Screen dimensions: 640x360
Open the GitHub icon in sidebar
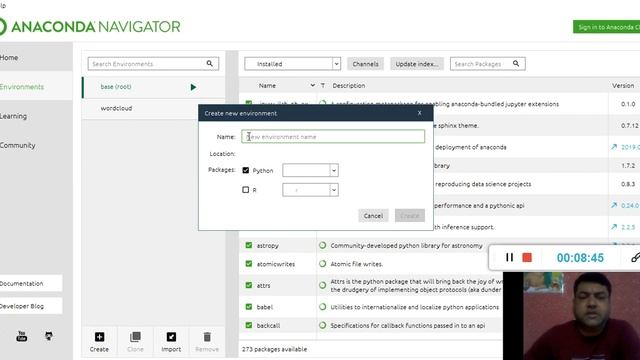tap(49, 336)
